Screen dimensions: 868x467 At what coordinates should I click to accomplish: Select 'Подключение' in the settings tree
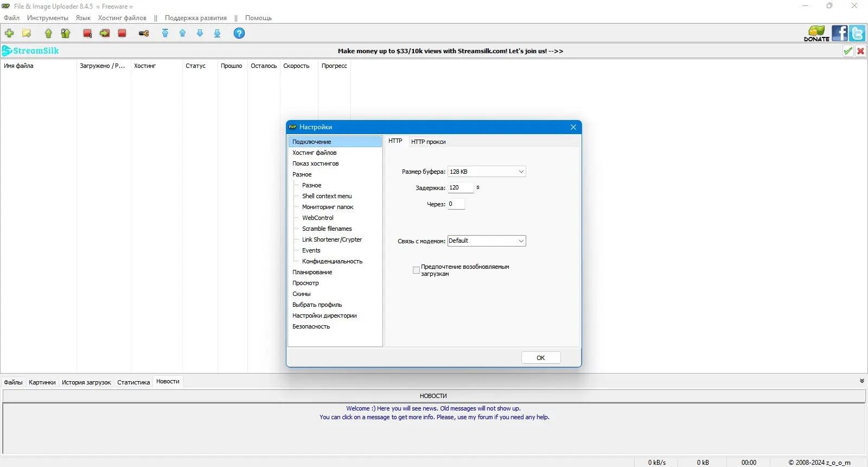(335, 142)
